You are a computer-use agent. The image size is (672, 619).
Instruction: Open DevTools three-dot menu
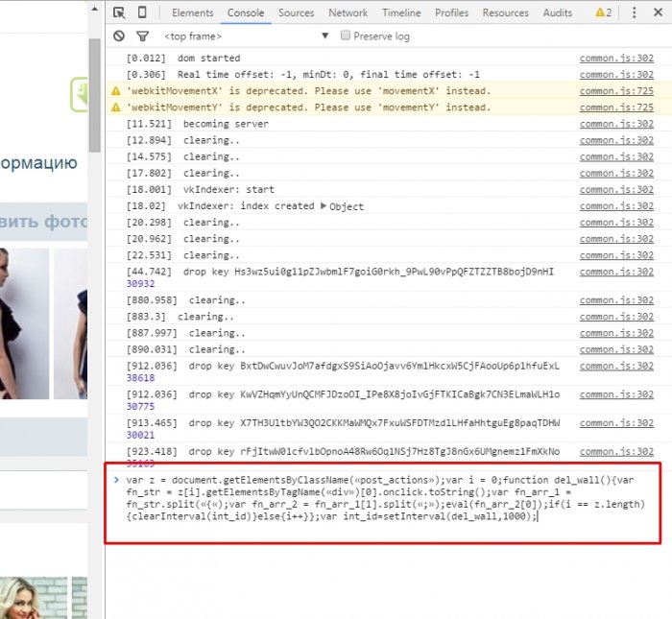tap(658, 12)
